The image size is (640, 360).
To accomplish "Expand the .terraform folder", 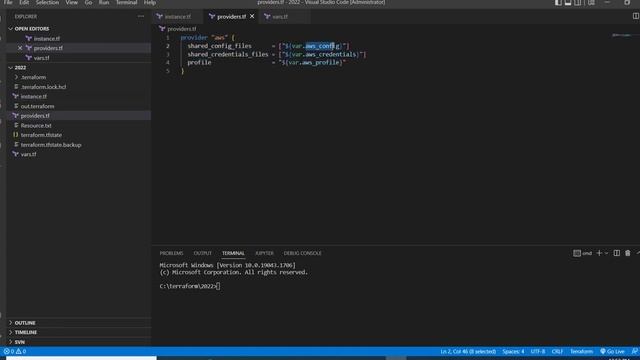I will point(33,77).
